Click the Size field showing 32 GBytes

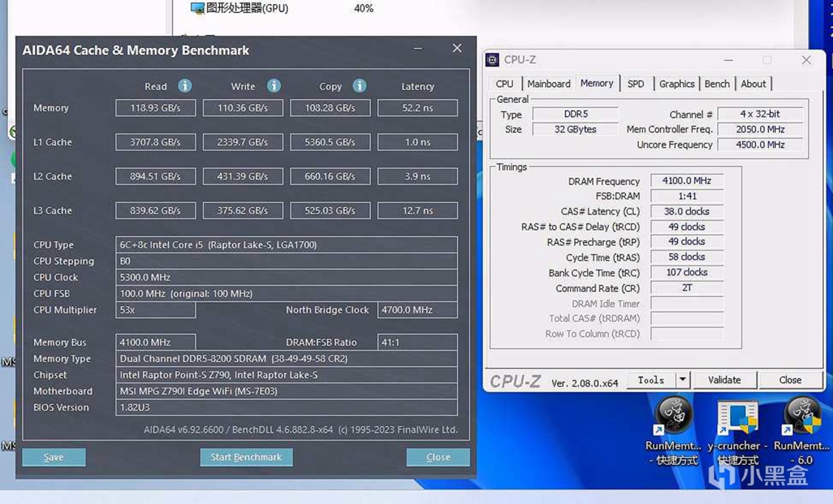[x=575, y=129]
